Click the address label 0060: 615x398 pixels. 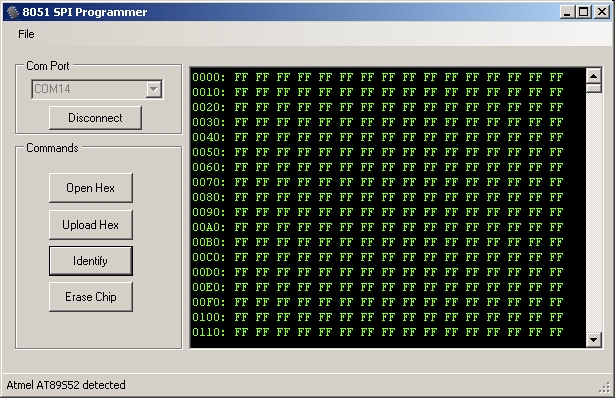pos(209,167)
